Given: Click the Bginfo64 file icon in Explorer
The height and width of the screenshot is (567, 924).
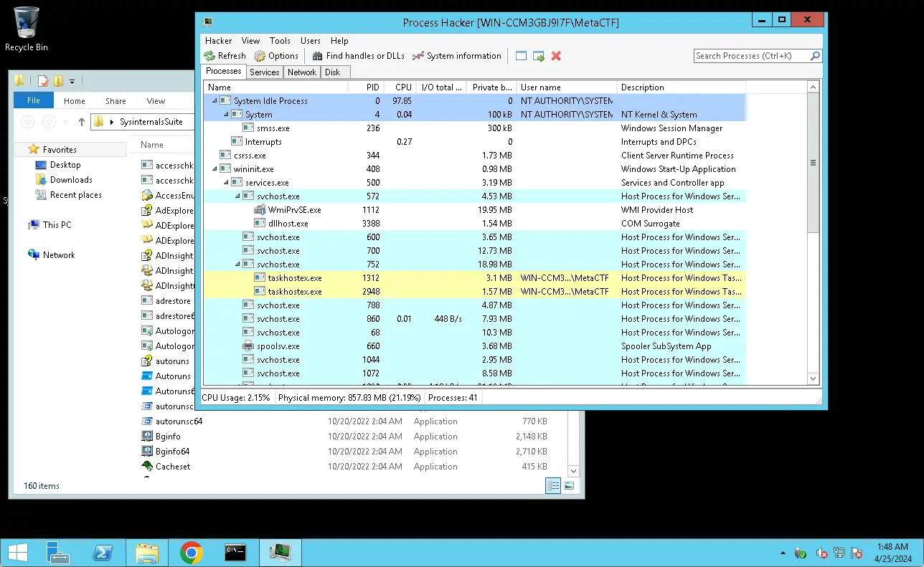Looking at the screenshot, I should coord(147,452).
